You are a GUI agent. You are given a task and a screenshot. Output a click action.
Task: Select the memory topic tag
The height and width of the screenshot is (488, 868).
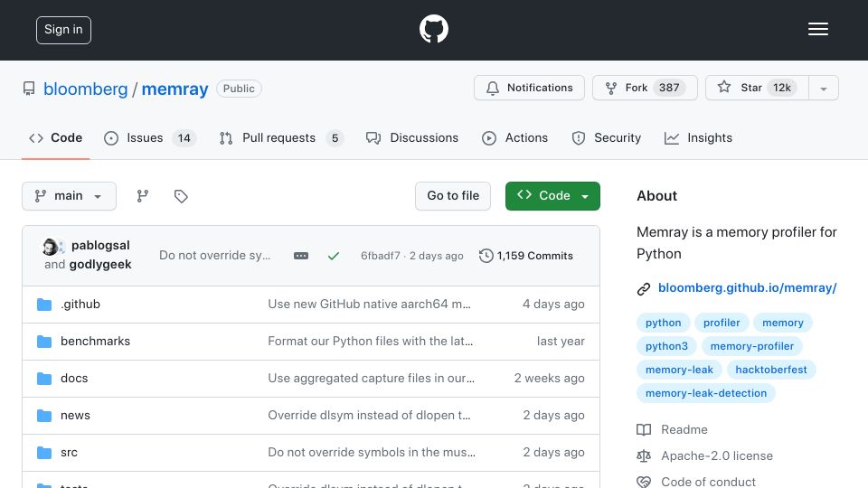click(783, 323)
